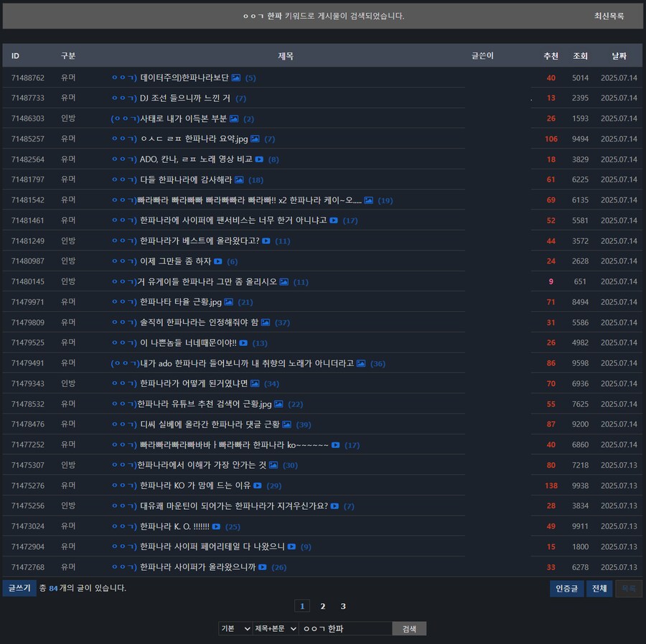
Task: Click the 날짜 column header
Action: point(619,56)
